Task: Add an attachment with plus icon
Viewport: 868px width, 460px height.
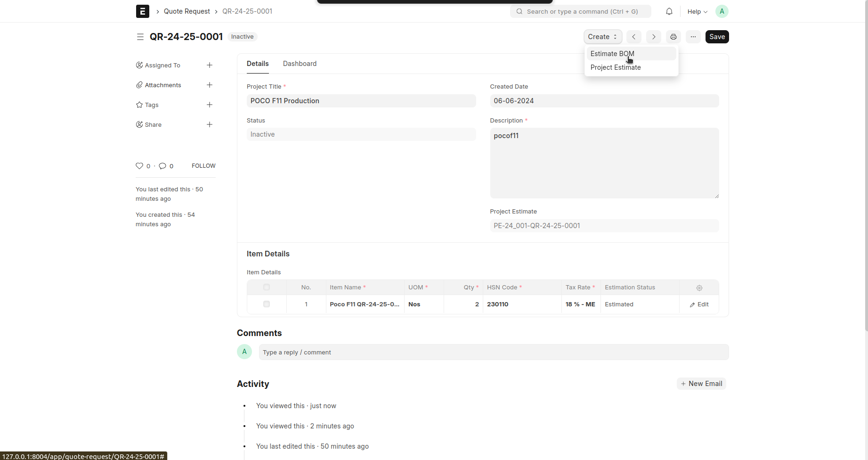Action: (210, 85)
